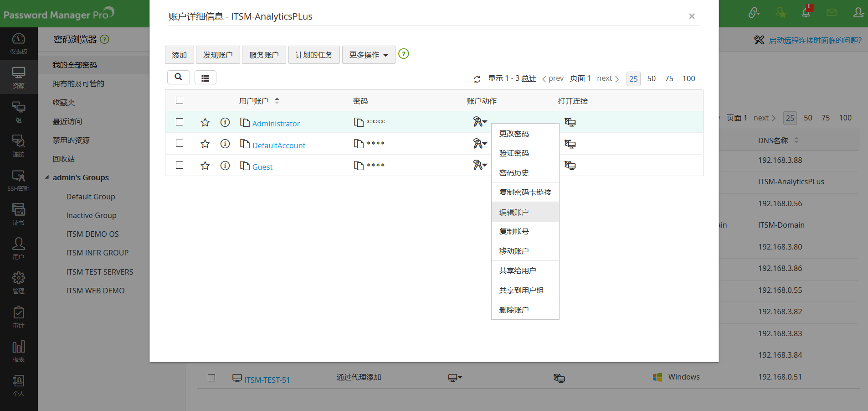Open the Administrator account link
Image resolution: width=868 pixels, height=411 pixels.
(x=276, y=124)
